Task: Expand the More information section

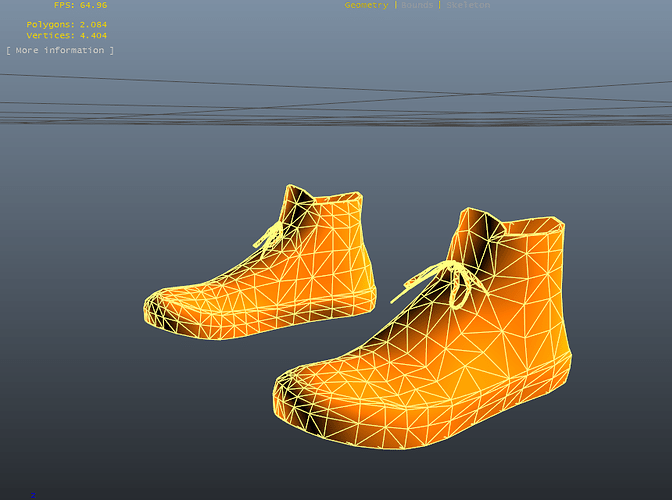Action: click(x=60, y=51)
